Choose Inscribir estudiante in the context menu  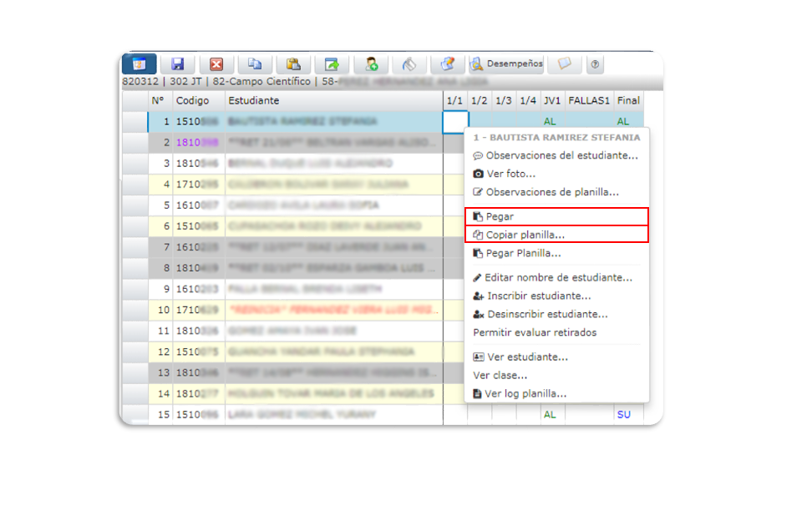[556, 296]
